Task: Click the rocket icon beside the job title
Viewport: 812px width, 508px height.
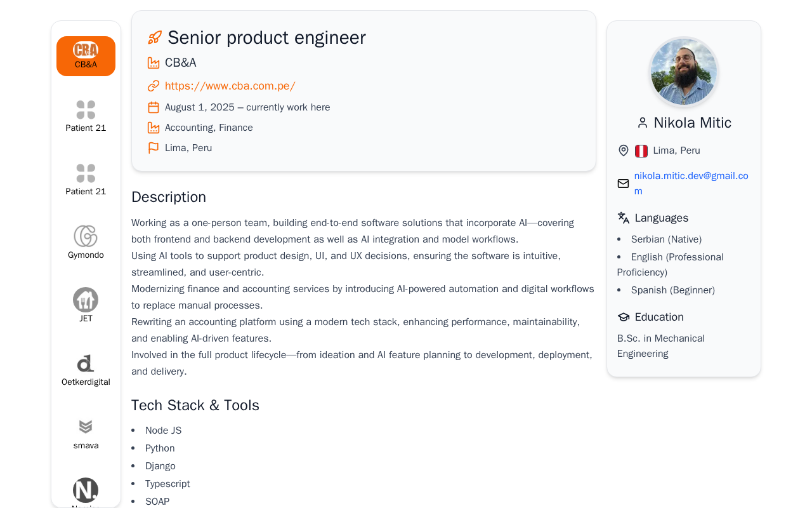Action: point(154,37)
